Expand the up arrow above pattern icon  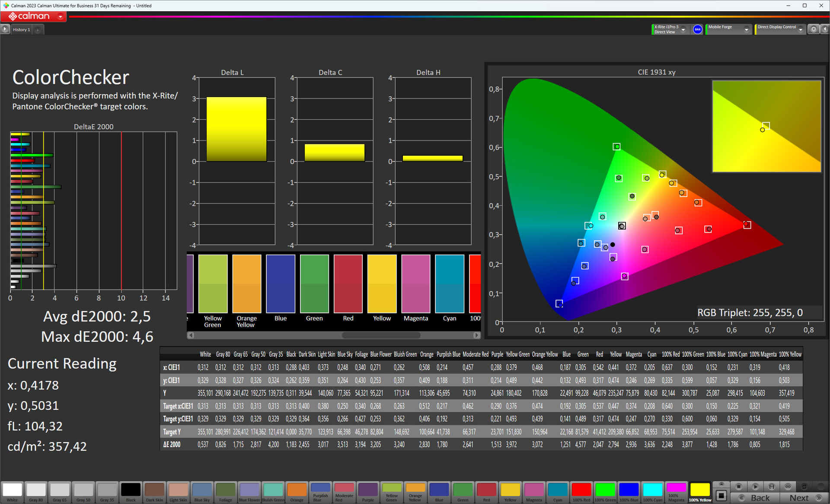coord(721,484)
